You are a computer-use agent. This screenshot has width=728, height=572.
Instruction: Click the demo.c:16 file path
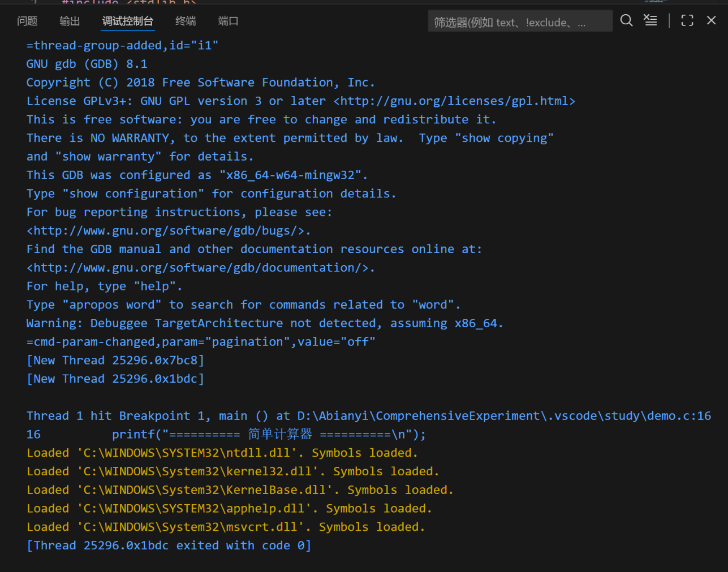click(x=504, y=416)
